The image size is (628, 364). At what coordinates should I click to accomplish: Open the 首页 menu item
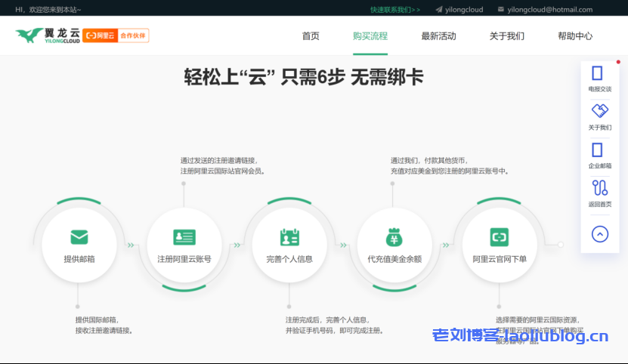click(x=311, y=36)
